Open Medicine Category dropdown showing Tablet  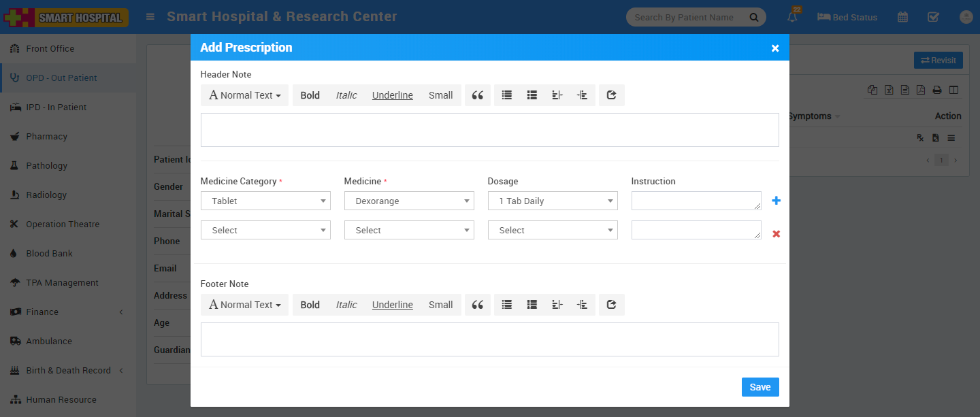pos(265,201)
